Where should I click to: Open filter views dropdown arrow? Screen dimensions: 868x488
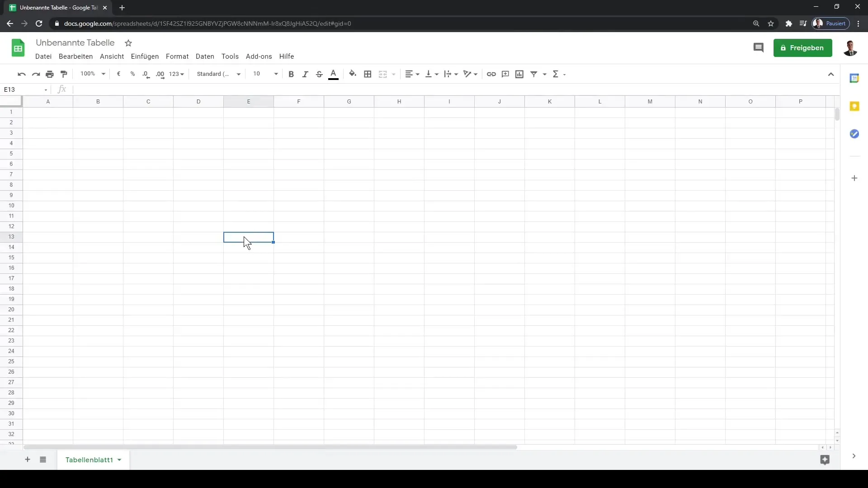pos(545,74)
